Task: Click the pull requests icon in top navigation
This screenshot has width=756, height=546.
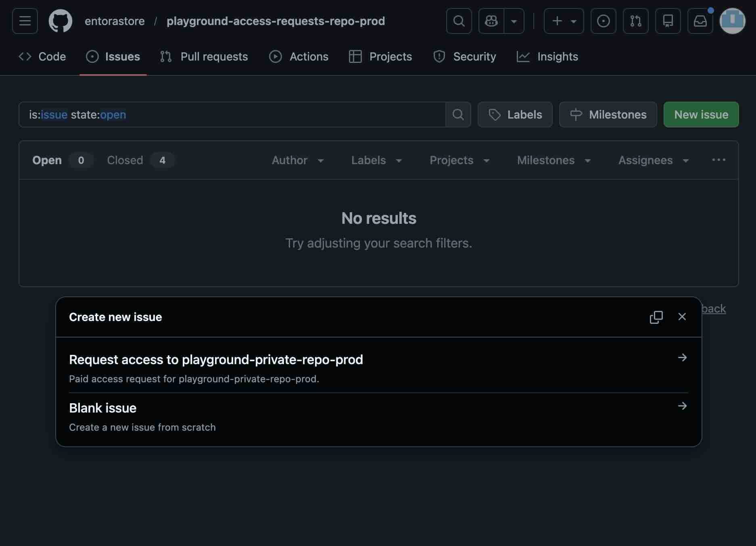Action: pyautogui.click(x=635, y=21)
